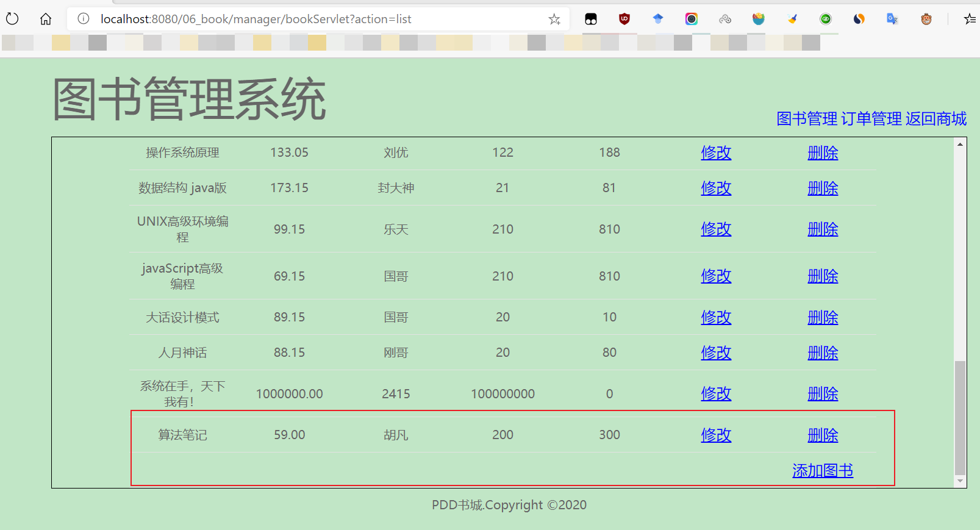Screen dimensions: 980x530
Task: Follow 返回商城 link
Action: click(x=936, y=118)
